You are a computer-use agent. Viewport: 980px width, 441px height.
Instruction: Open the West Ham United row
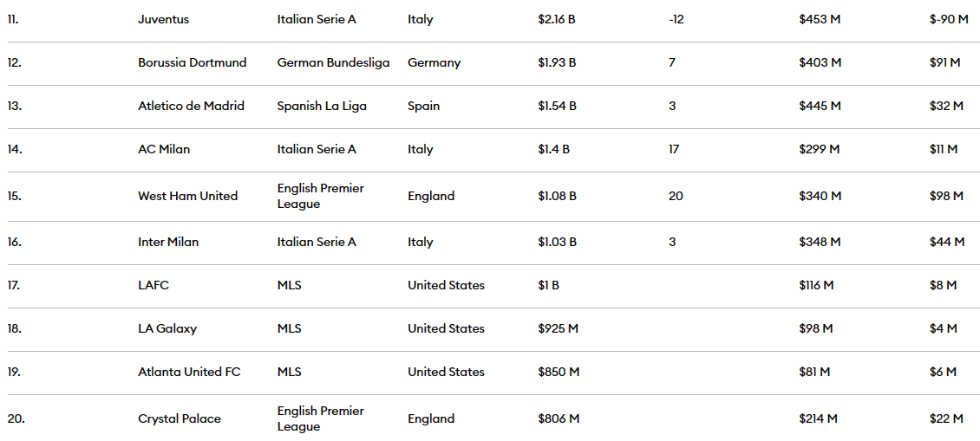tap(187, 196)
